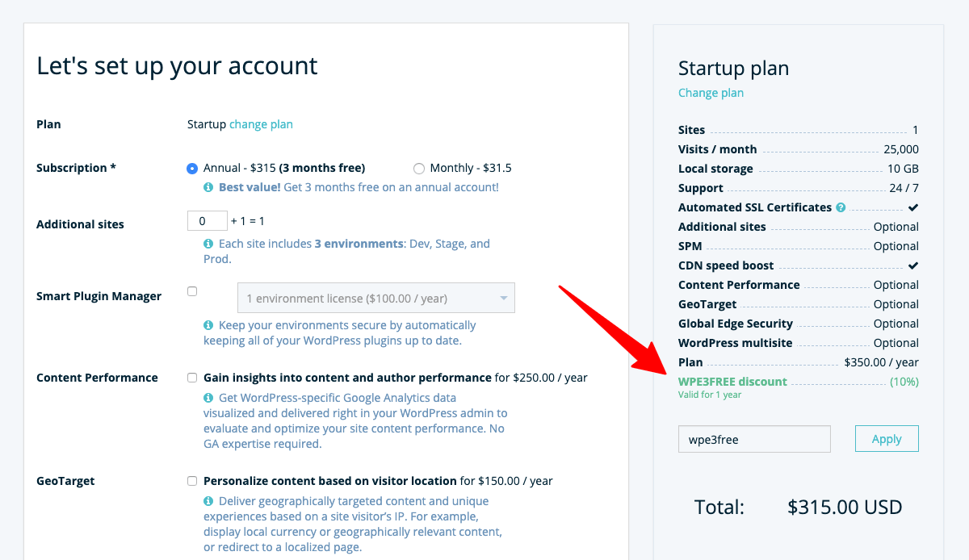Click the checkmark next to CDN speed boost
969x560 pixels.
[913, 265]
